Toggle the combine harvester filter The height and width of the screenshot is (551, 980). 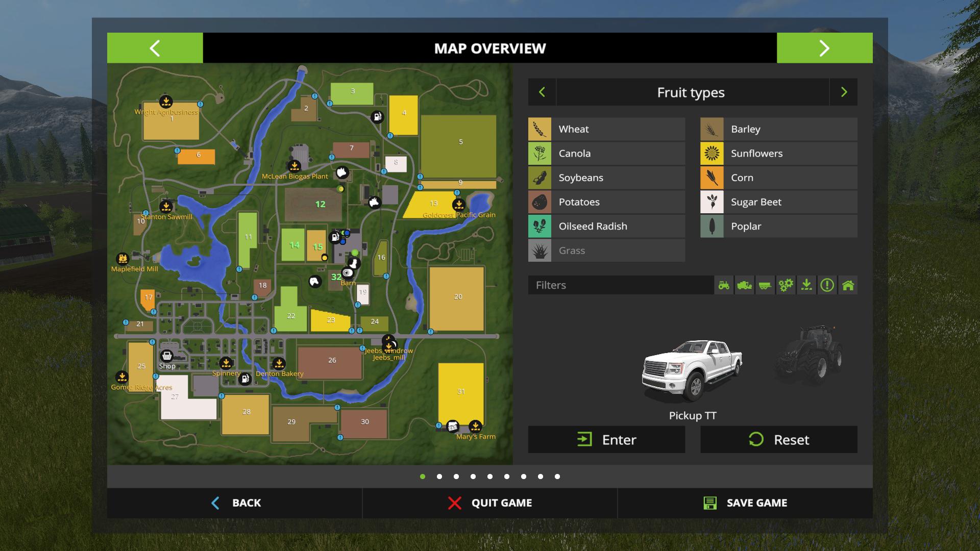744,285
